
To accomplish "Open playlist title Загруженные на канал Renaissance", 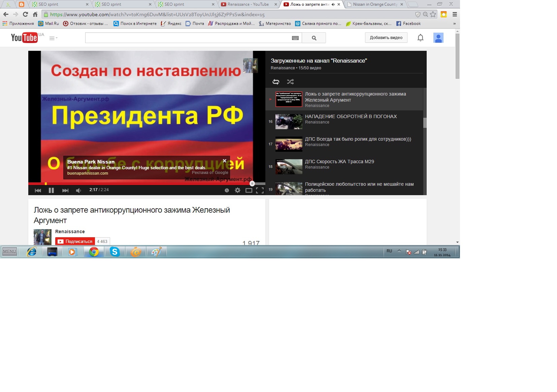I will point(319,61).
